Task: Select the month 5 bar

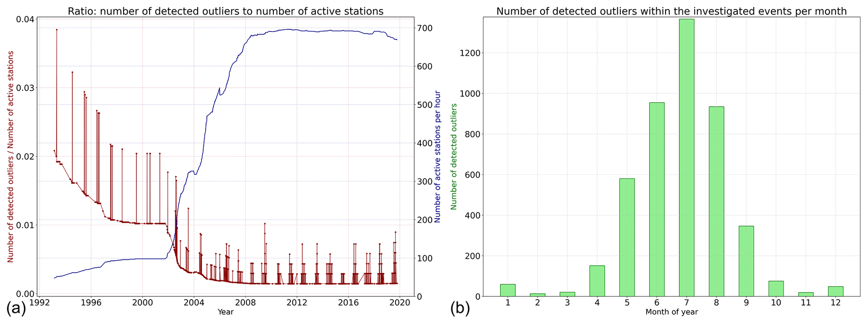Action: pos(627,237)
